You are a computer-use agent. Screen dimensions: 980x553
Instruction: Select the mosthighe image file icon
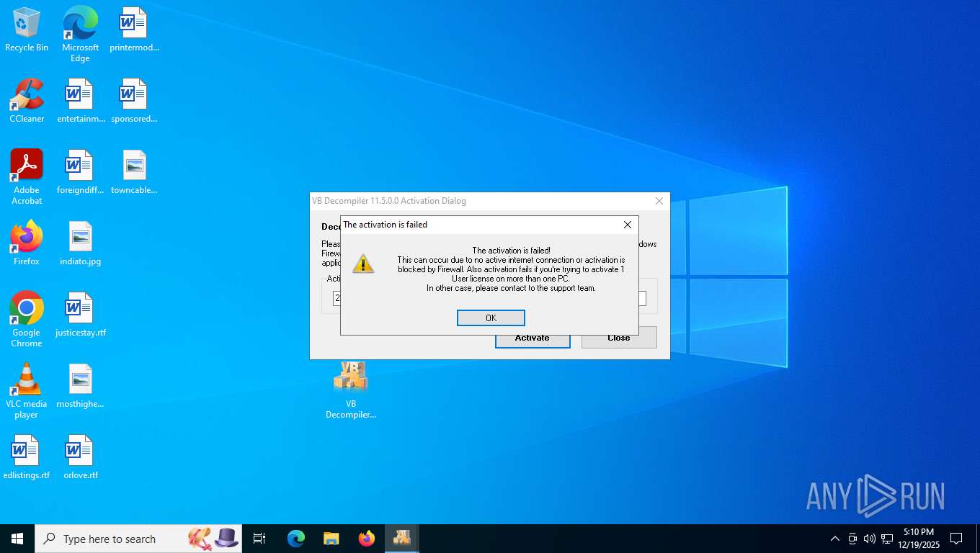(x=80, y=386)
